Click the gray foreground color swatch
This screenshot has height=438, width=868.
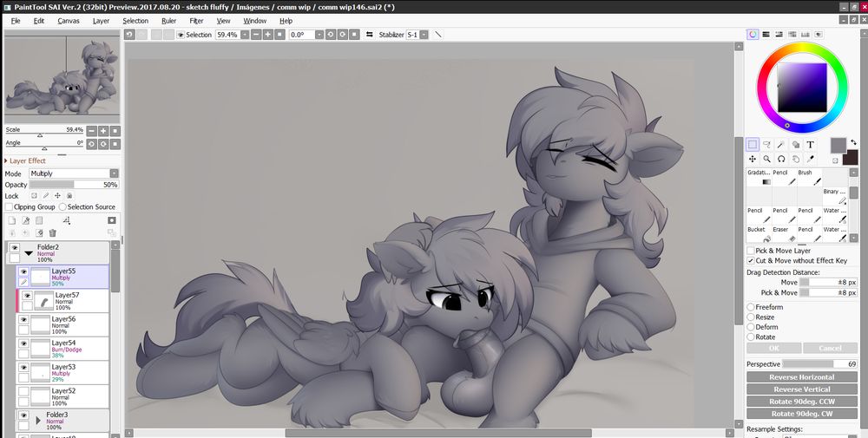point(838,146)
